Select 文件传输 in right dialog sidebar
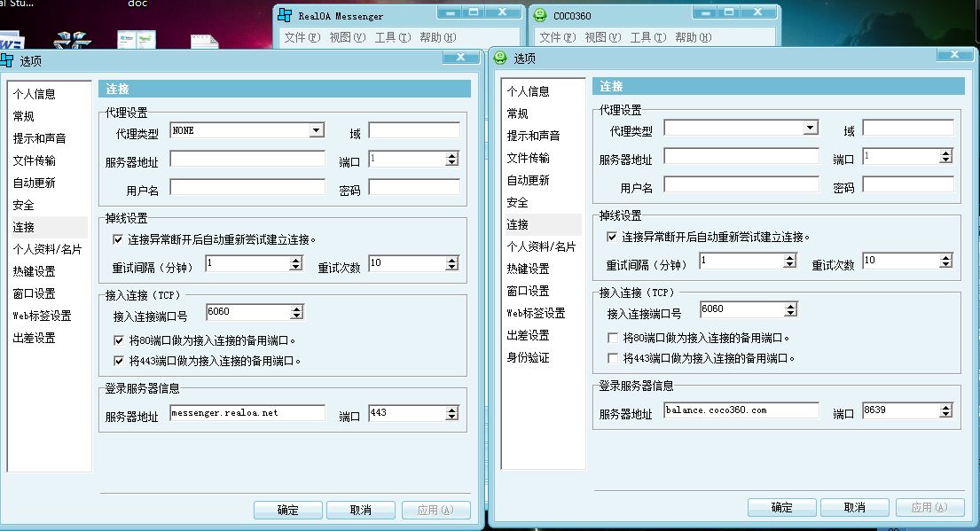The image size is (980, 531). (x=528, y=158)
